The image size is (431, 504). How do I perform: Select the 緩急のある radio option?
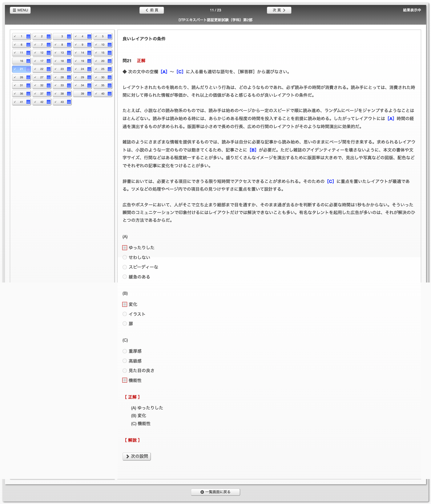coord(125,277)
